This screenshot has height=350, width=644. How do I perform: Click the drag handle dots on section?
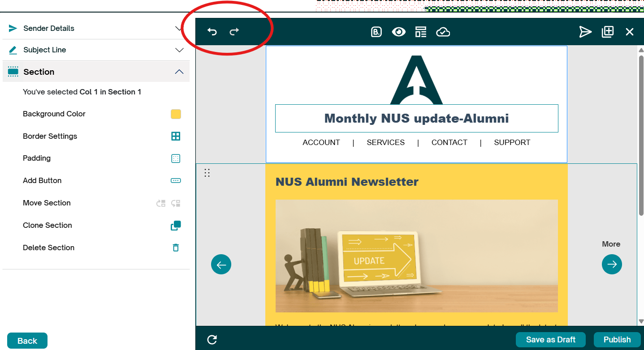pyautogui.click(x=207, y=173)
